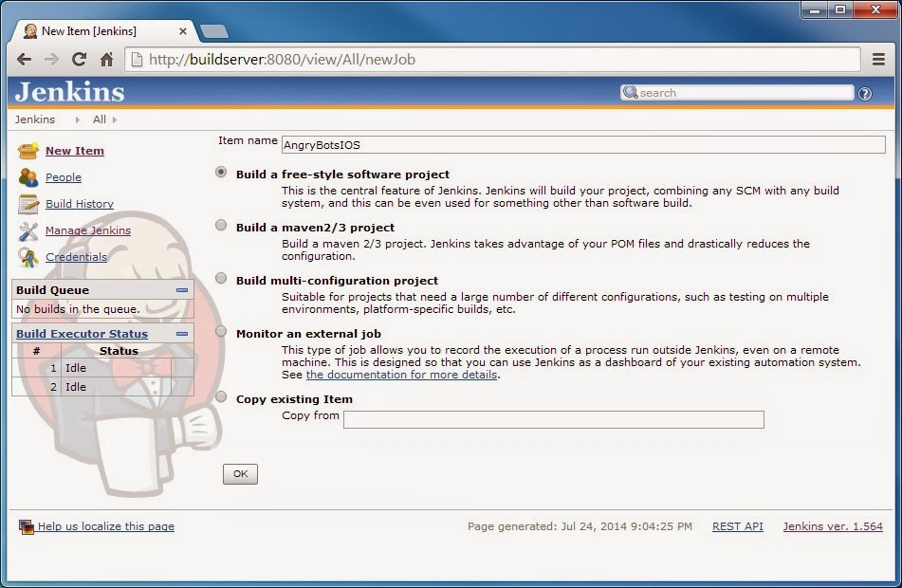Open the People link
The width and height of the screenshot is (902, 588).
64,177
